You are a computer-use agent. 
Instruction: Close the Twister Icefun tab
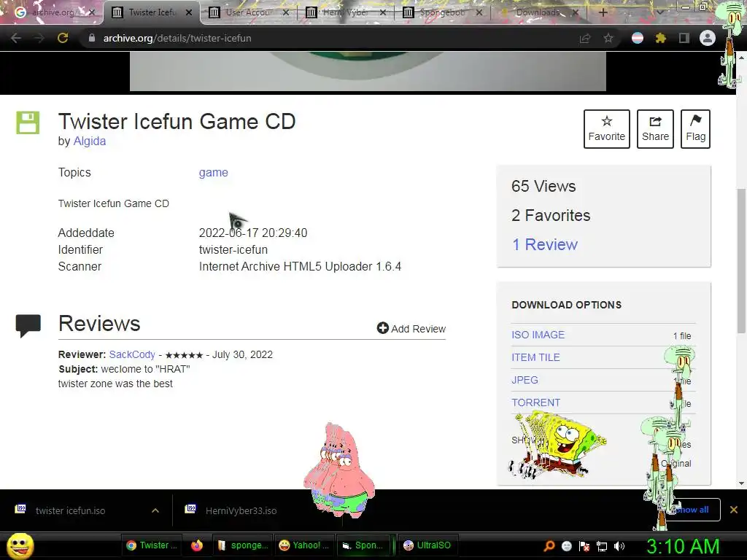[189, 12]
